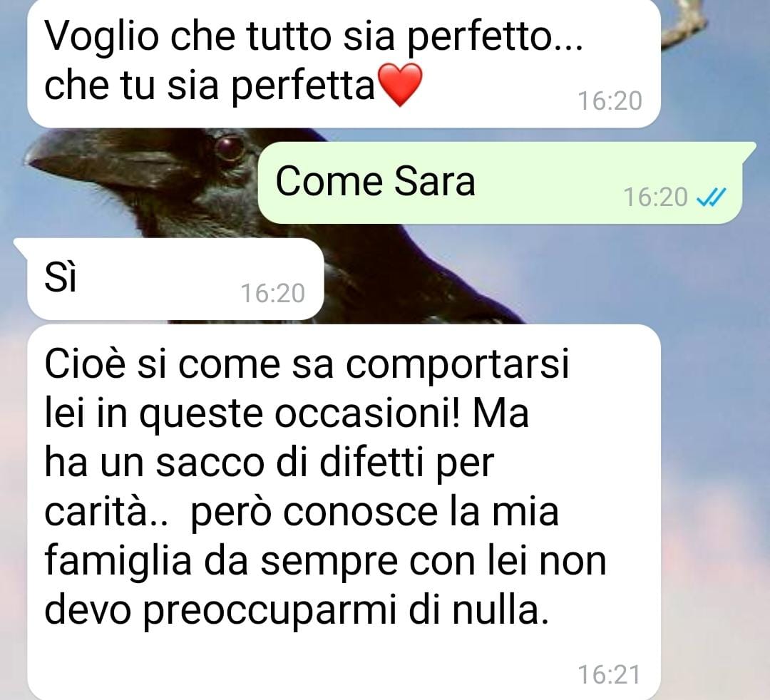The image size is (770, 700).
Task: Tap the blue double-check read receipt
Action: click(711, 197)
